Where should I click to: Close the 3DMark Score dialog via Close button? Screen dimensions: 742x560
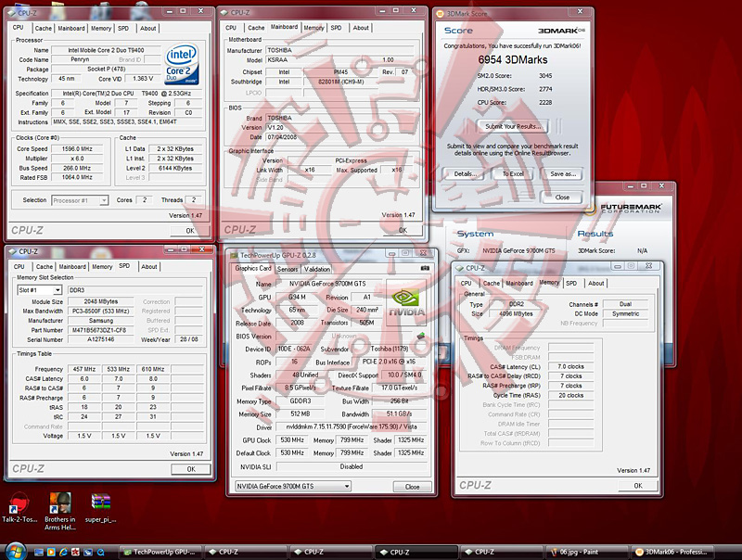click(x=562, y=197)
